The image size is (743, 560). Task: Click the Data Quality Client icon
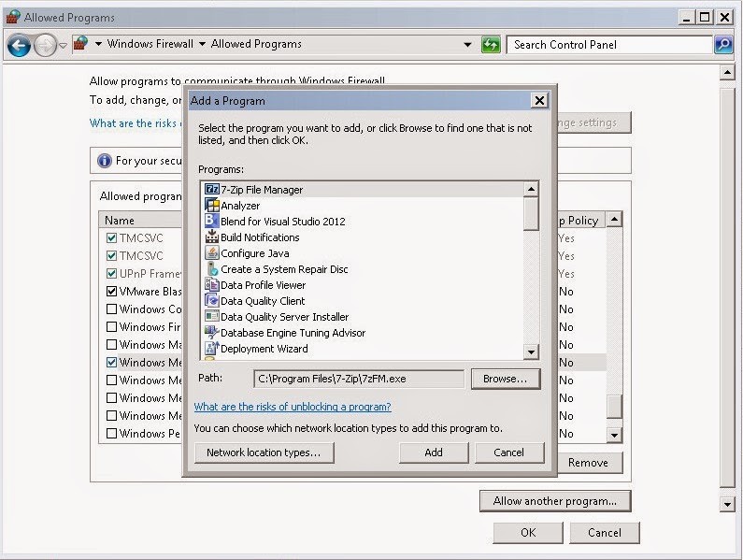pos(211,301)
